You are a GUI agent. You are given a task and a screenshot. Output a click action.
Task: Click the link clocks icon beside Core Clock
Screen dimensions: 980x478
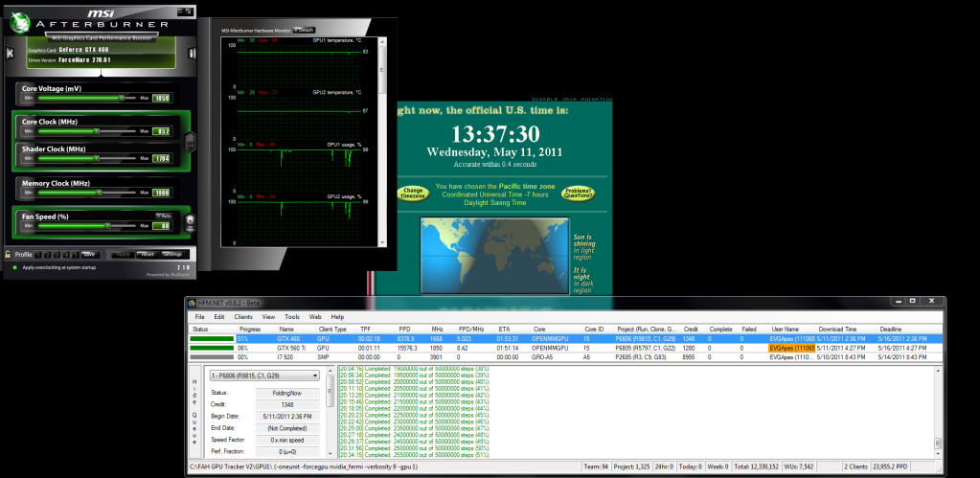point(190,140)
